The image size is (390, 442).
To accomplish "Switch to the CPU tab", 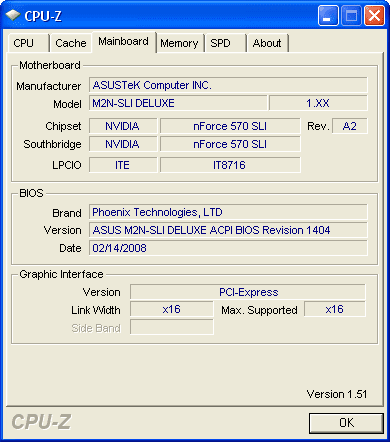I will (x=28, y=43).
